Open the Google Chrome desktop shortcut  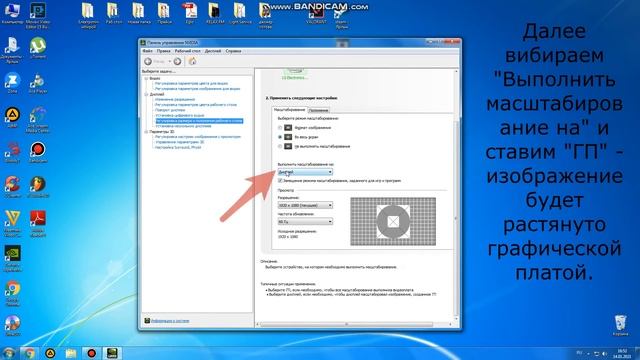click(12, 293)
